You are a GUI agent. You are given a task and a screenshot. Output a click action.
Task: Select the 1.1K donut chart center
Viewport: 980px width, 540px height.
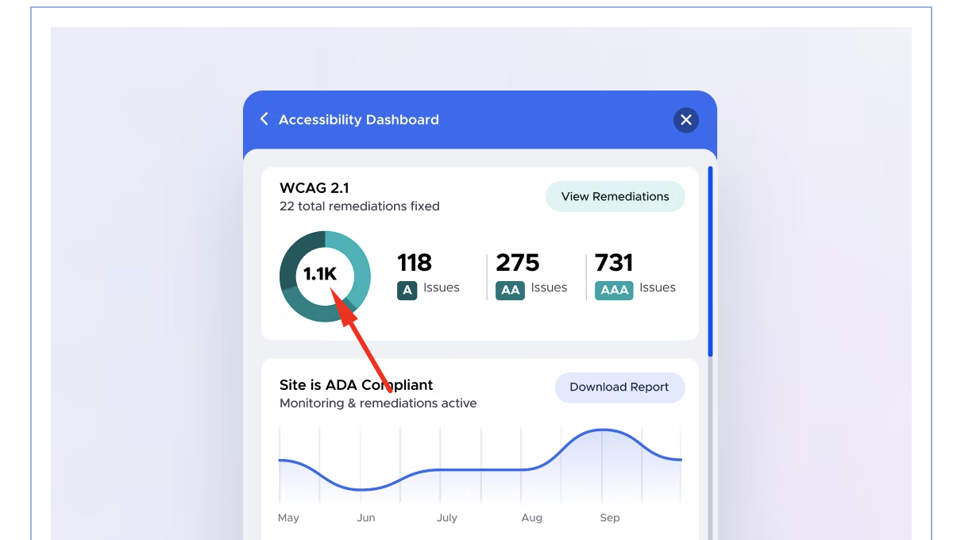coord(320,275)
